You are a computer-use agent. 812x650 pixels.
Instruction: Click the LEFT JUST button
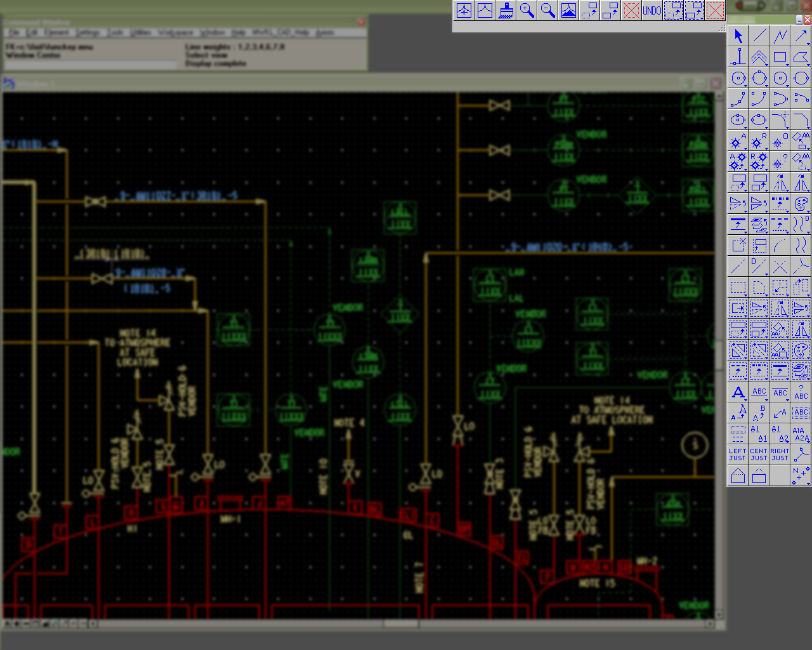point(738,454)
